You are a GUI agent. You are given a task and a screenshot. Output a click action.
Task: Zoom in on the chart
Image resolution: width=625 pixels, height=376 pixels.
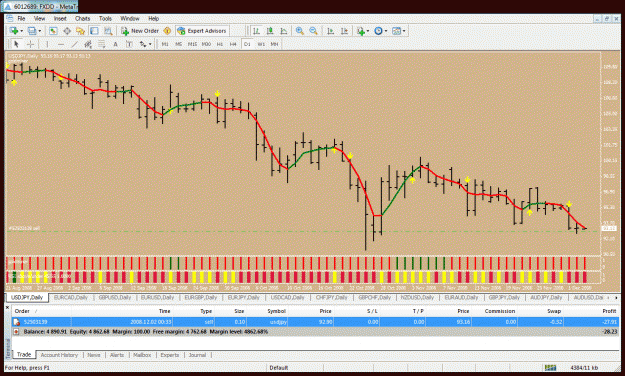tap(299, 31)
